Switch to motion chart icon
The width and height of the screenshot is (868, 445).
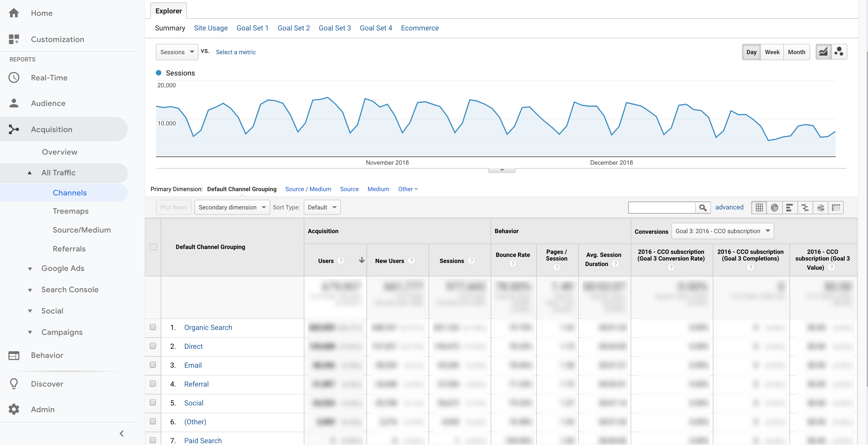click(839, 52)
